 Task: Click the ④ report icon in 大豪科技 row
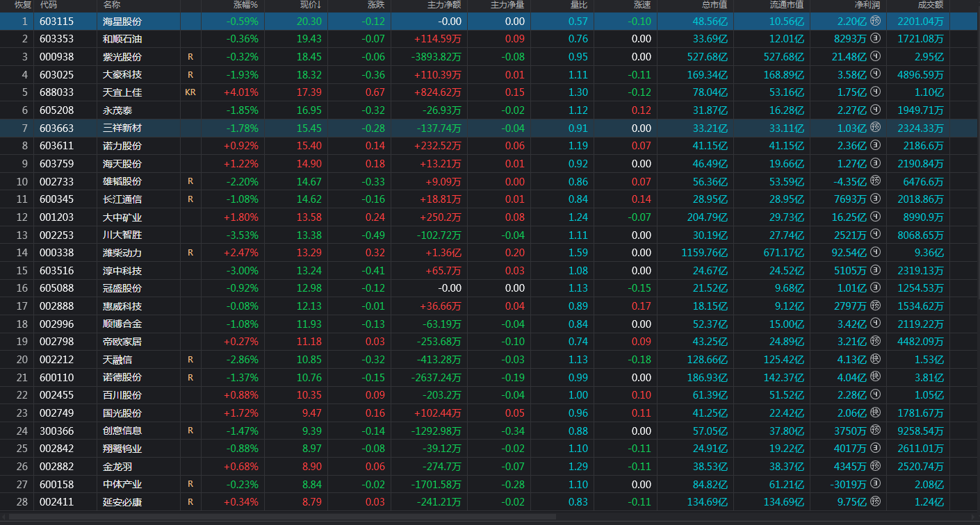click(x=875, y=74)
